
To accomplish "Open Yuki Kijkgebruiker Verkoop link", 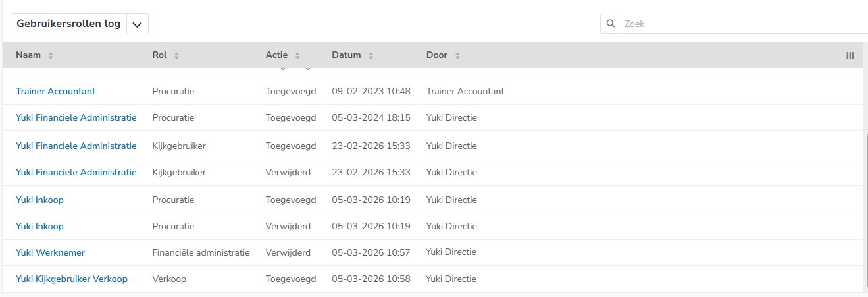I will point(71,279).
